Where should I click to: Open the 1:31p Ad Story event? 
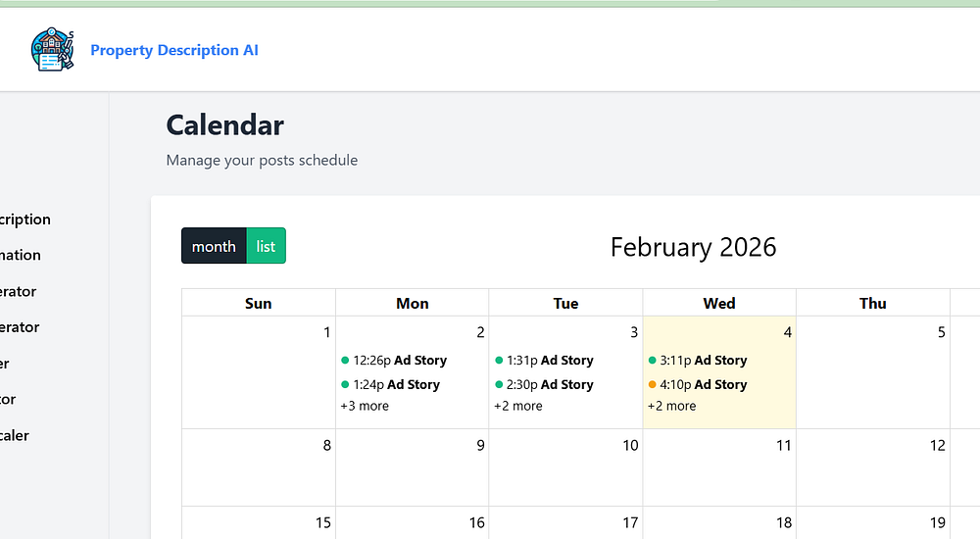pos(550,361)
